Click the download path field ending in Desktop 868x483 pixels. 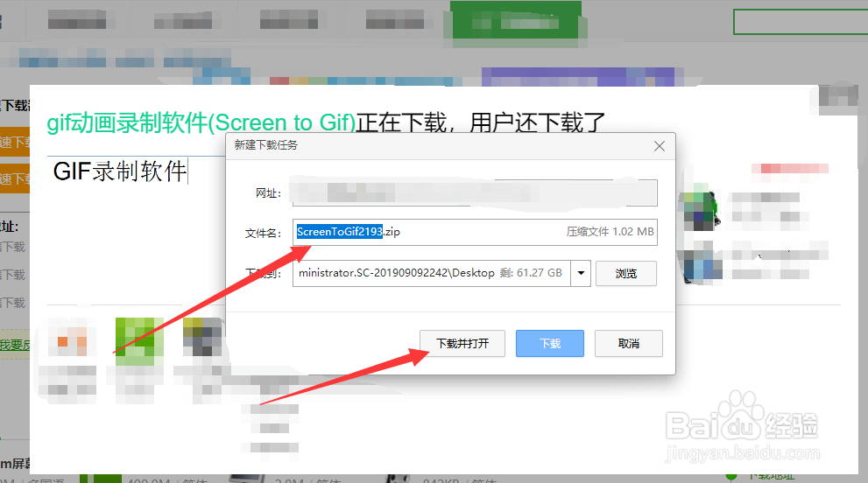tap(432, 273)
